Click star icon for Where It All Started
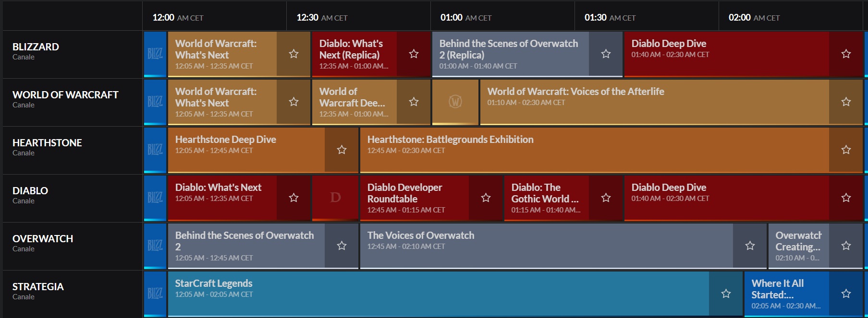Image resolution: width=868 pixels, height=318 pixels. tap(846, 294)
